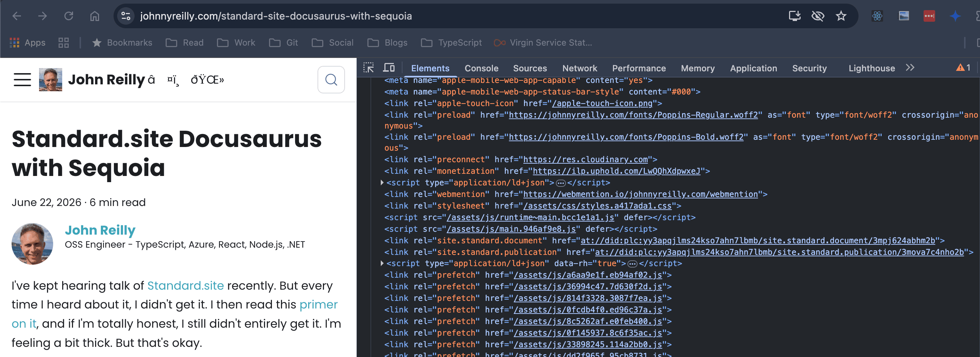980x357 pixels.
Task: Switch to the Lighthouse tab
Action: click(872, 68)
